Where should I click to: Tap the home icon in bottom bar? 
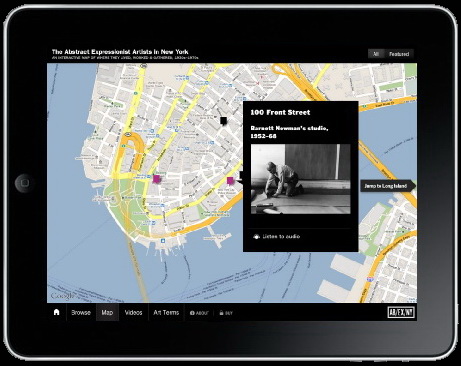click(x=57, y=312)
